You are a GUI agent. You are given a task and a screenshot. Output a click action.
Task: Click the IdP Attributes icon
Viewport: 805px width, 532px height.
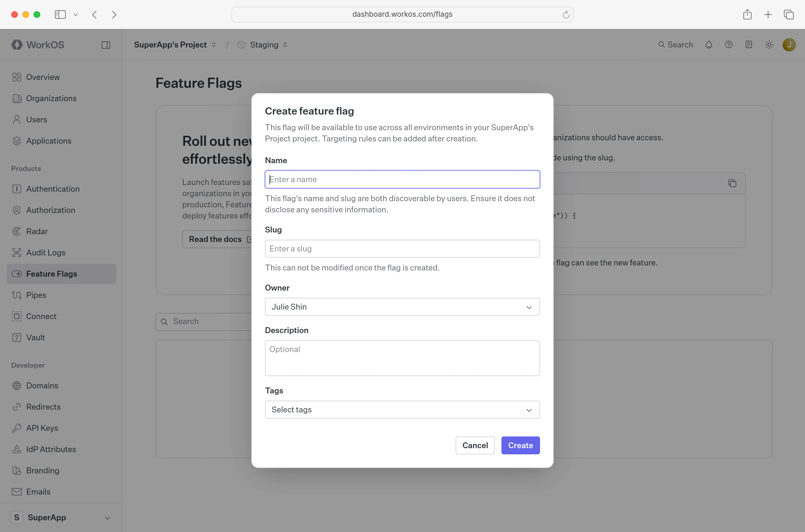(16, 449)
